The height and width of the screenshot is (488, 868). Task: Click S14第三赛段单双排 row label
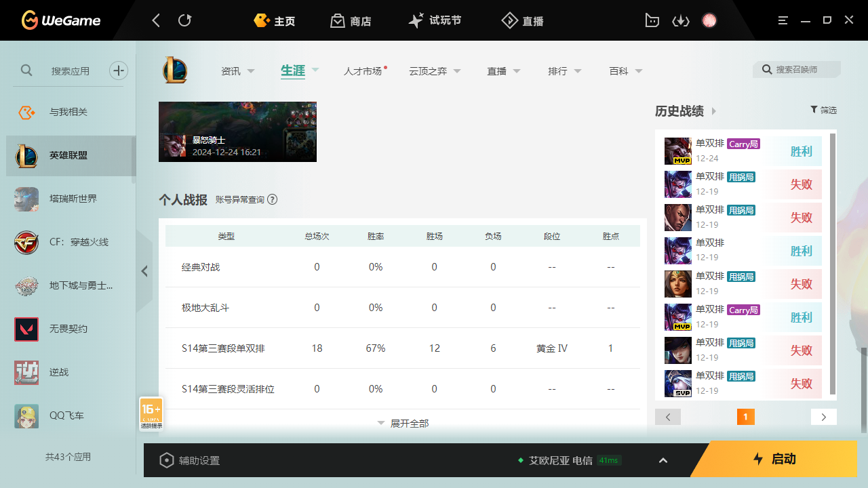click(223, 348)
